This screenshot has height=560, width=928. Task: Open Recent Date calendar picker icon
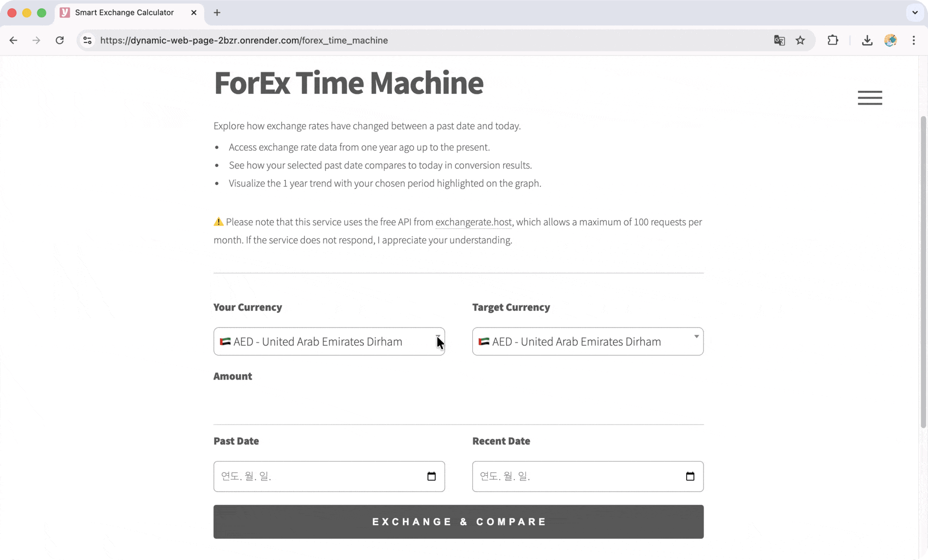pos(690,476)
